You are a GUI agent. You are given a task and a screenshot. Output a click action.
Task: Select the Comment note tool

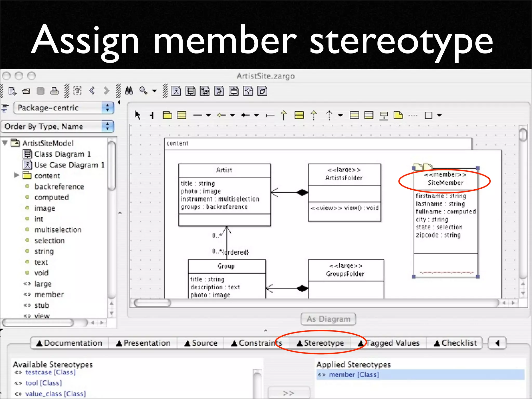click(x=398, y=115)
